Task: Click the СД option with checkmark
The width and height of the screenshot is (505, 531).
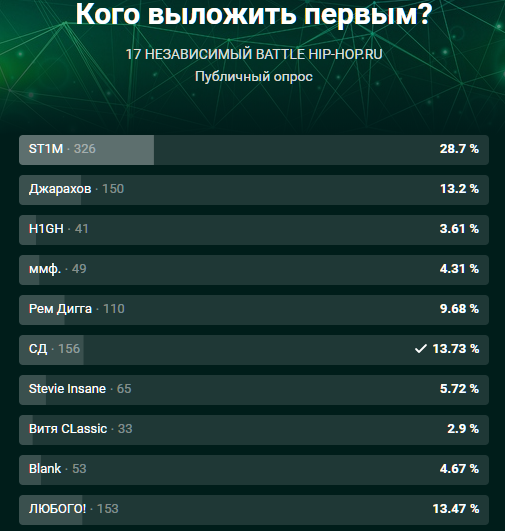Action: pos(254,350)
